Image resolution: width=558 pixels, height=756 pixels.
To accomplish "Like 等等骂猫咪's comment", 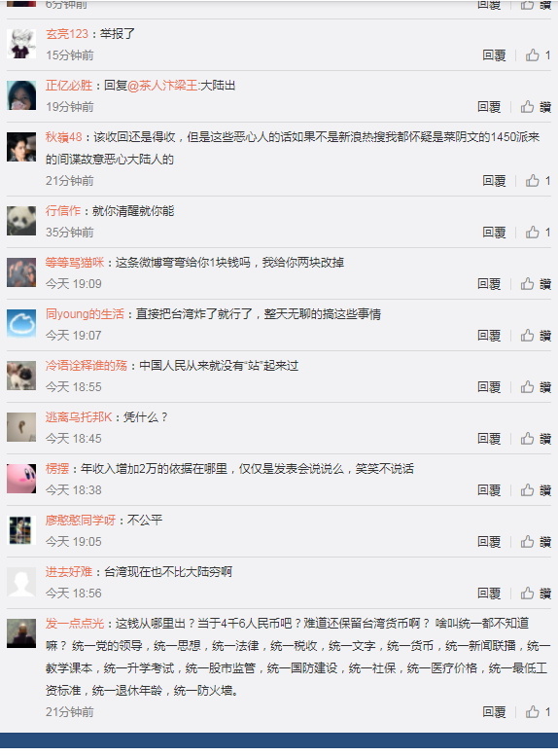I will 536,284.
